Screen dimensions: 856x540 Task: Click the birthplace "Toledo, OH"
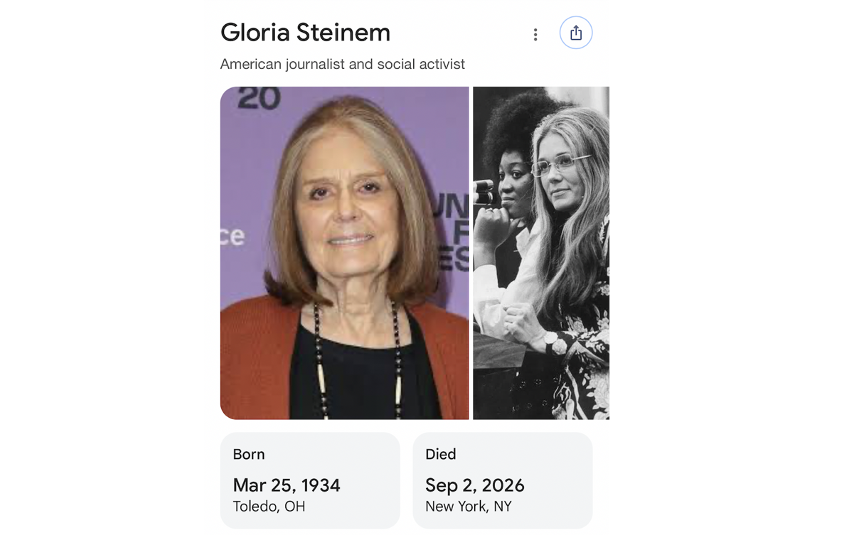point(269,507)
